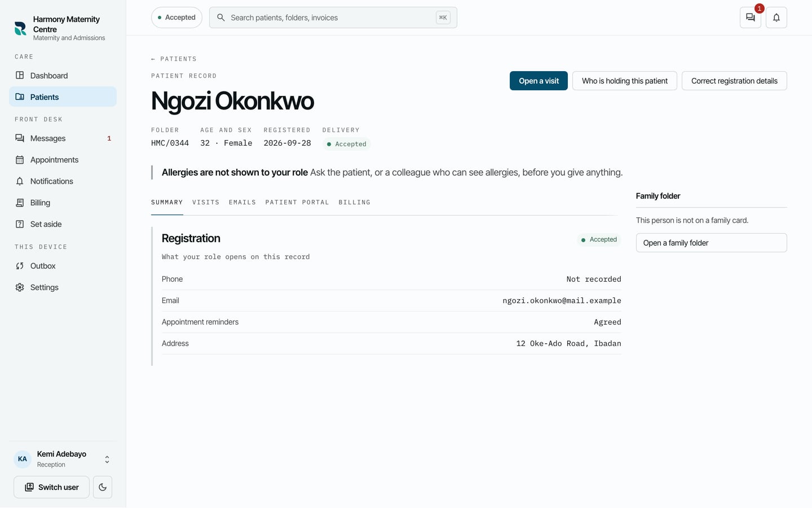Image resolution: width=812 pixels, height=508 pixels.
Task: Open the Set aside section
Action: pyautogui.click(x=63, y=224)
